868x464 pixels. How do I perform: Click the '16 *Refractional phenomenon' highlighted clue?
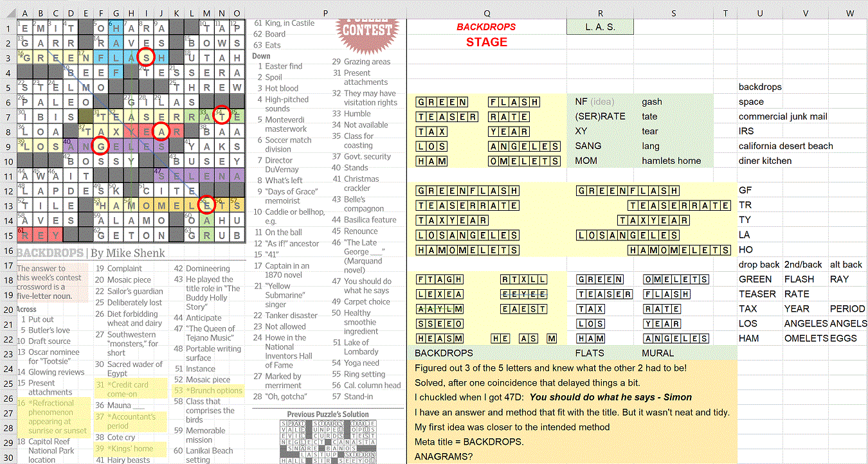click(53, 416)
